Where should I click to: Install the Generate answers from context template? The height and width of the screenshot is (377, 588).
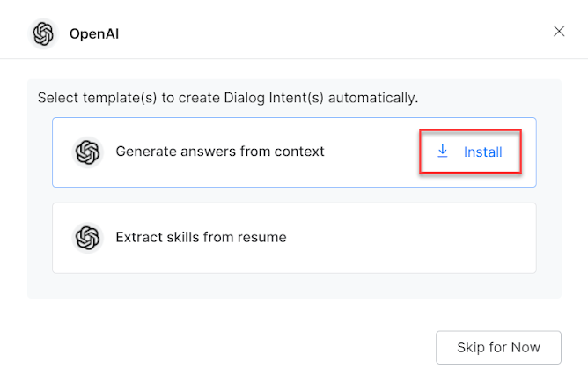pos(470,152)
